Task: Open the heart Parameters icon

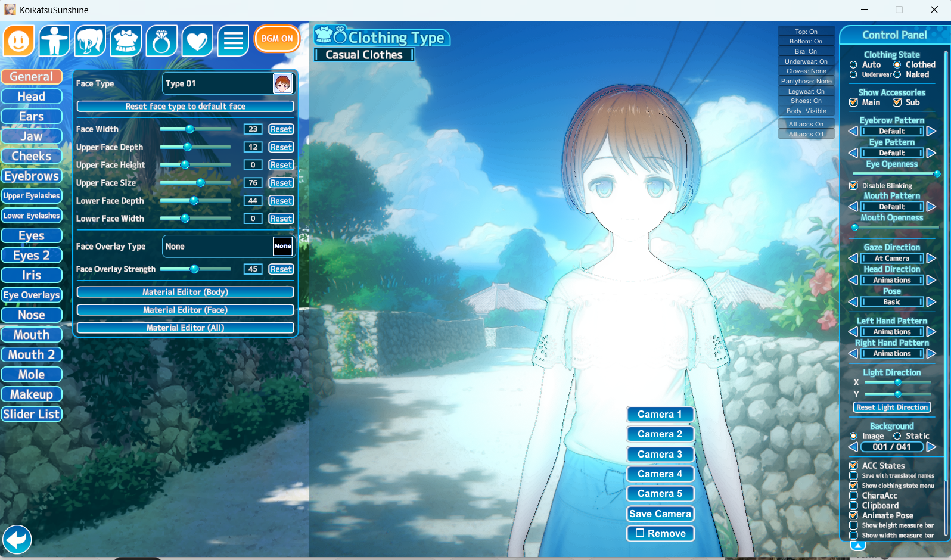Action: 197,41
